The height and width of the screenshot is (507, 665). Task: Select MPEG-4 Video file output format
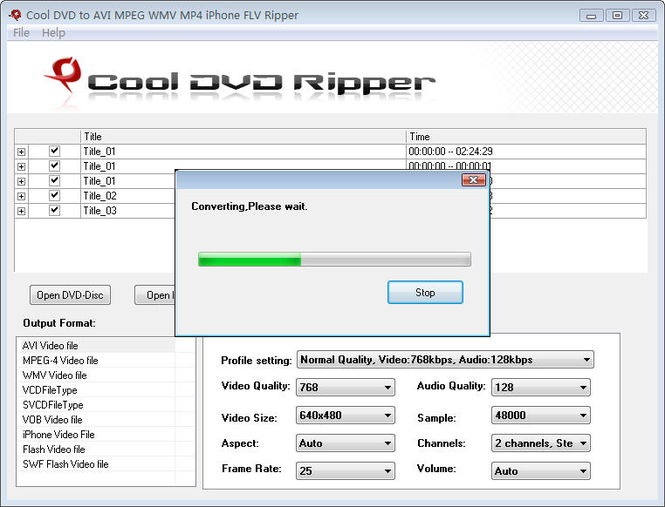pyautogui.click(x=60, y=361)
